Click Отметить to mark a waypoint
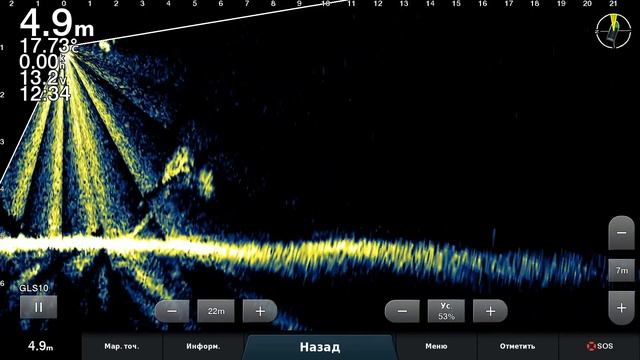640x360 pixels. (518, 347)
